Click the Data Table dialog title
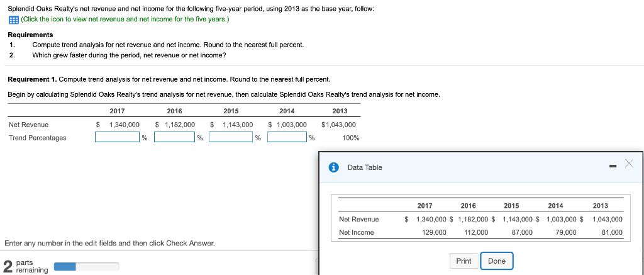This screenshot has height=275, width=644. [x=365, y=167]
